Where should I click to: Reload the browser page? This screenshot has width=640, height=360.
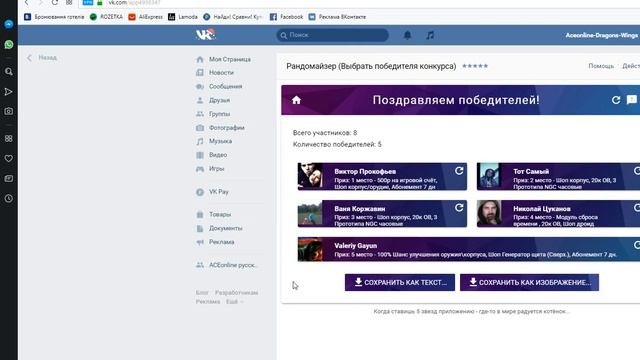[55, 3]
